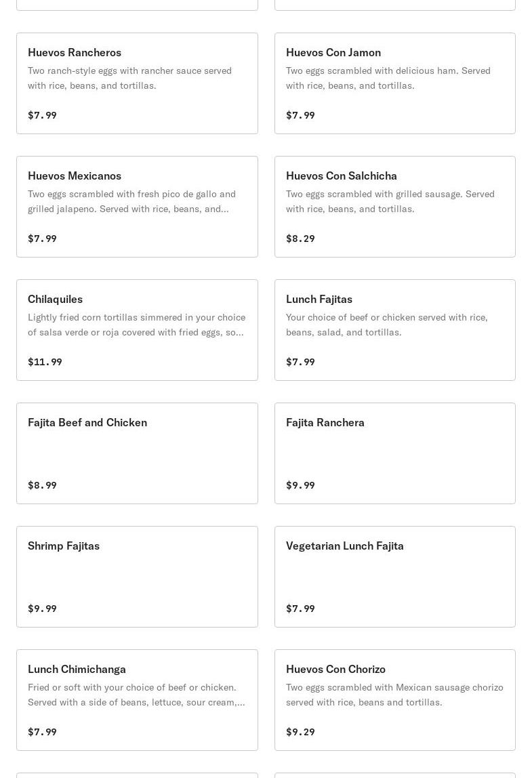The width and height of the screenshot is (532, 778).
Task: Open the Huevos Con Chorizo card
Action: coord(335,669)
